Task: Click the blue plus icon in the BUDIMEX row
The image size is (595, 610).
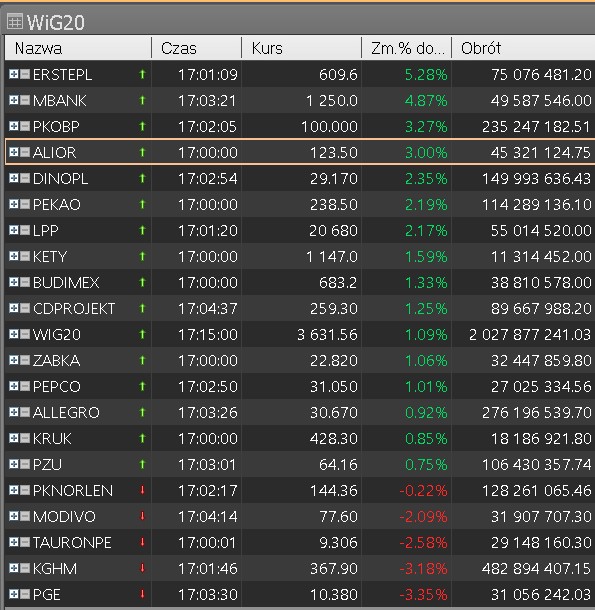Action: point(14,282)
